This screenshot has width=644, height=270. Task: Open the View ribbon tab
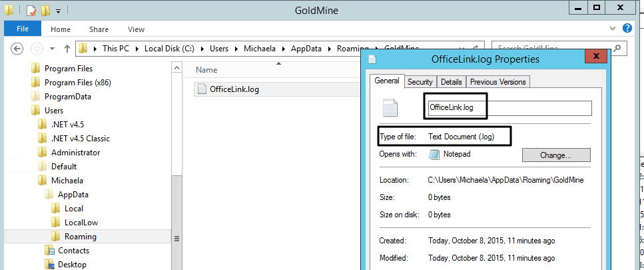tap(136, 29)
